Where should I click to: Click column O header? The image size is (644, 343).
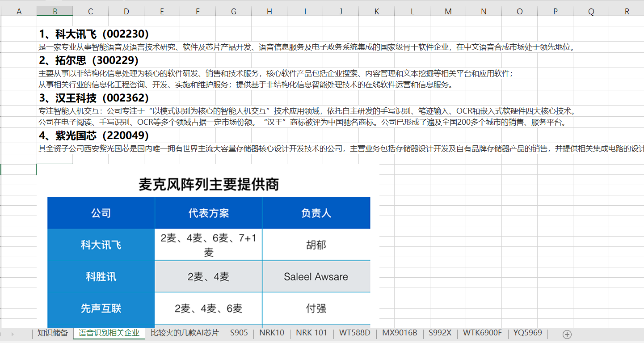(x=520, y=12)
